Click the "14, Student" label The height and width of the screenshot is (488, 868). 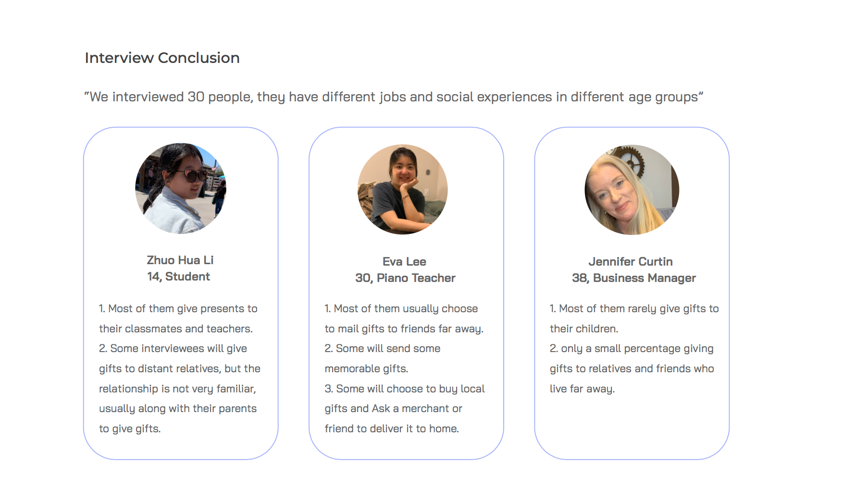(178, 277)
